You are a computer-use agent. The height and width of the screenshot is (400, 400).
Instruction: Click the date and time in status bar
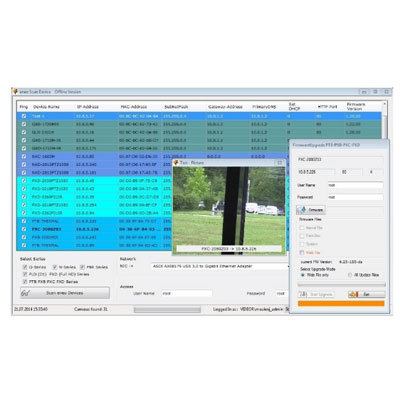[31, 309]
